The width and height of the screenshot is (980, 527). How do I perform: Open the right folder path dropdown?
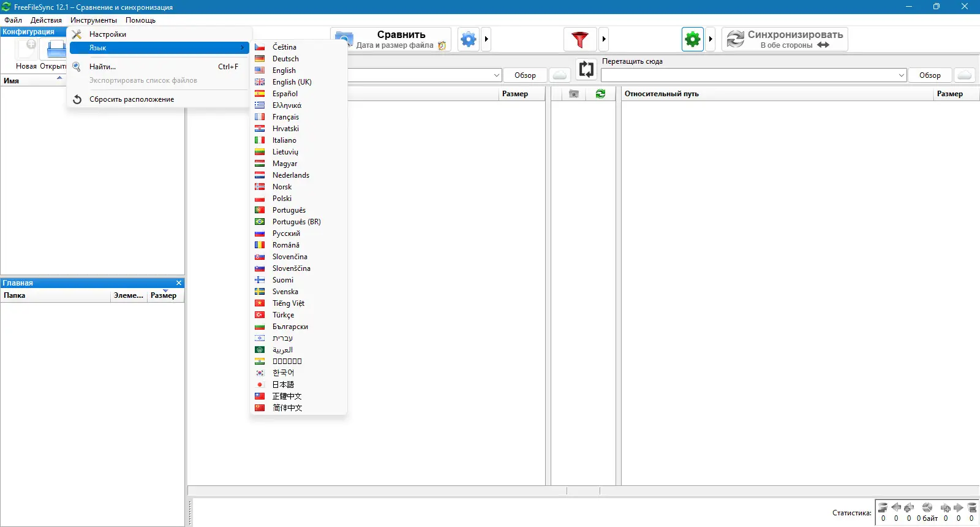click(x=902, y=75)
